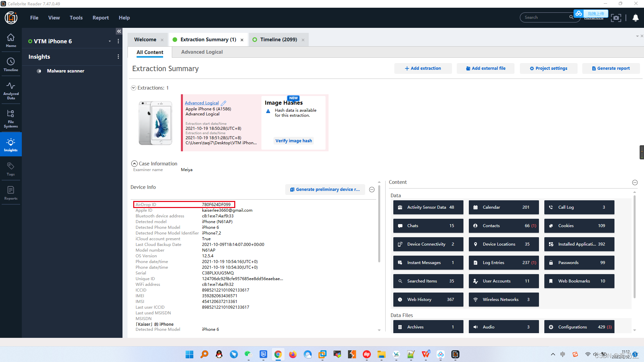Open the Configurations data files tile
Image resolution: width=644 pixels, height=362 pixels.
[x=579, y=327]
